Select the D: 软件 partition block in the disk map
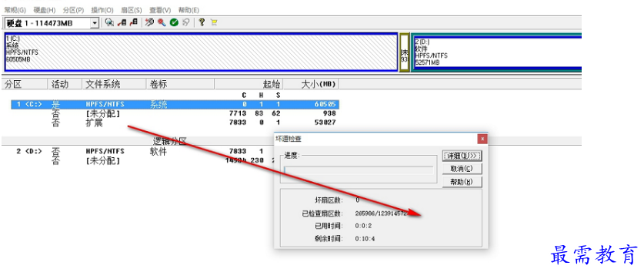The height and width of the screenshot is (279, 644). [497, 52]
